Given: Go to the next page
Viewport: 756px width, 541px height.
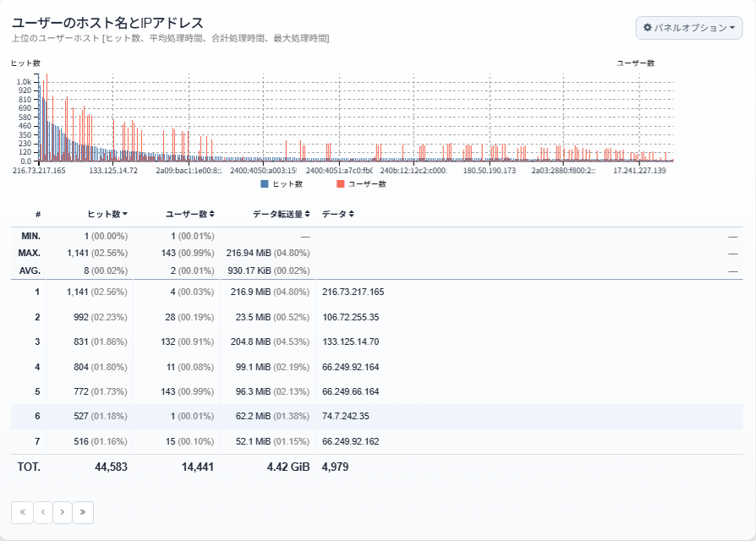Looking at the screenshot, I should pyautogui.click(x=63, y=512).
